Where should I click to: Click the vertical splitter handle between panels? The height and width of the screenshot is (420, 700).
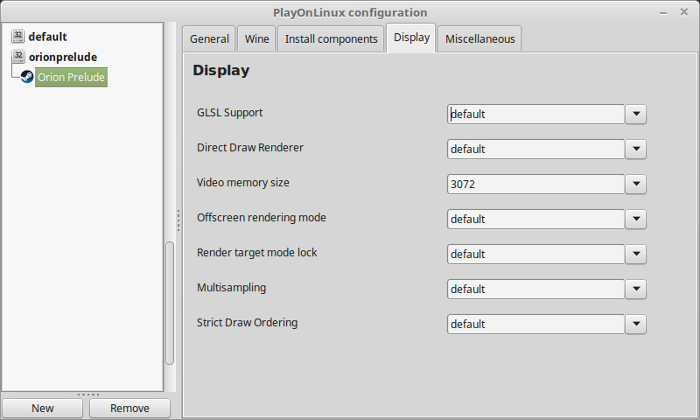tap(178, 220)
